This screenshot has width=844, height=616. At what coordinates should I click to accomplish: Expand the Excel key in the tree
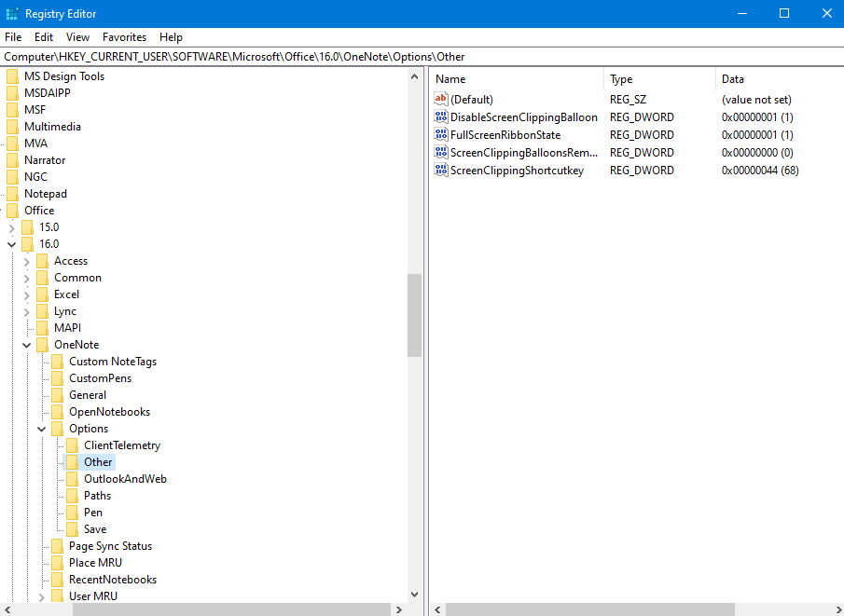pyautogui.click(x=27, y=294)
